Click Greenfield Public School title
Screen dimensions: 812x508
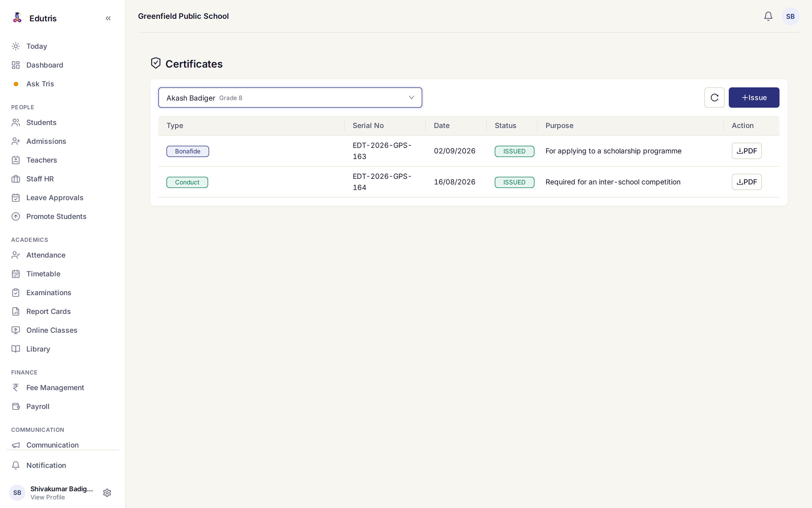click(x=183, y=16)
